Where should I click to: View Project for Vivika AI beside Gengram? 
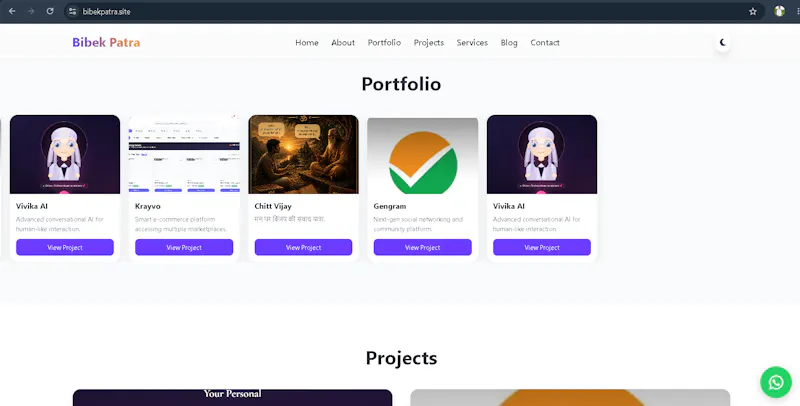tap(542, 247)
